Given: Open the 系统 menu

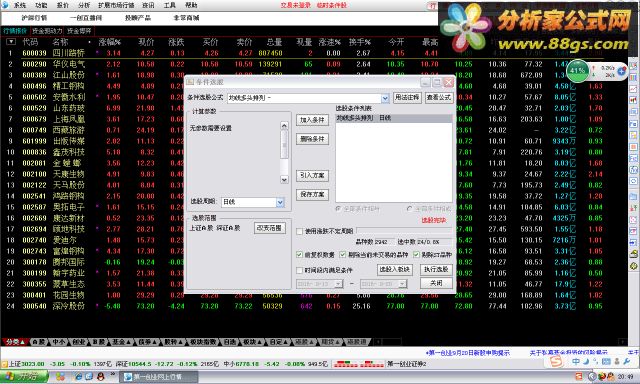Looking at the screenshot, I should pyautogui.click(x=20, y=5).
